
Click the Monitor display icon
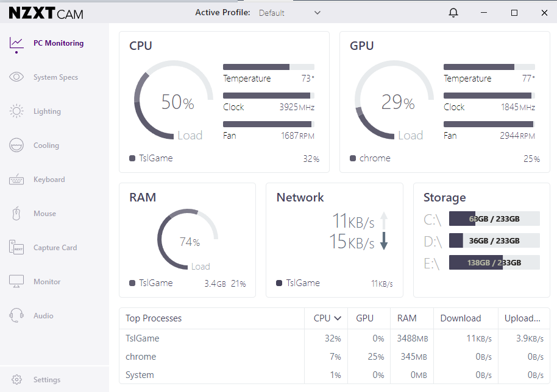(x=16, y=281)
